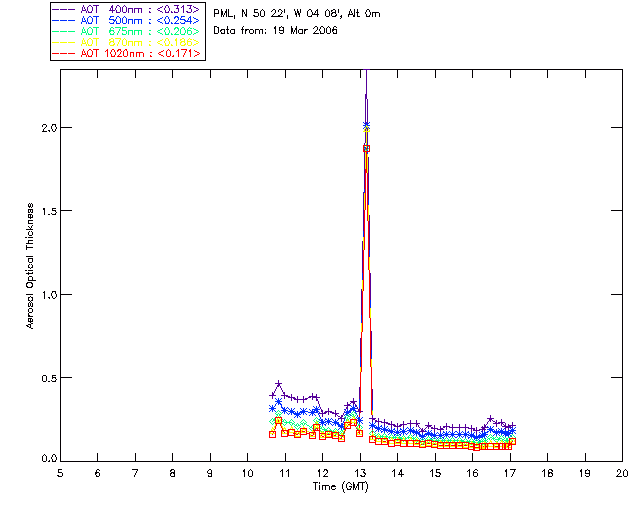
Task: Click the red dashed line sample in legend
Action: point(63,53)
